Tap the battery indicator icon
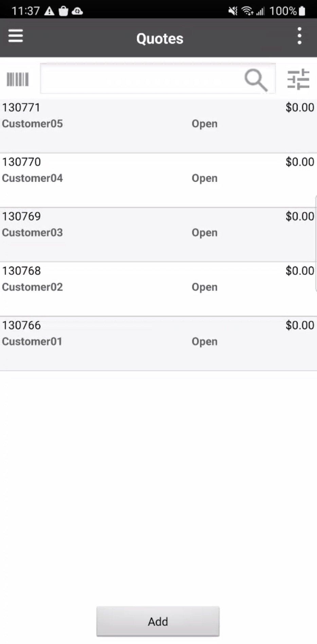 tap(302, 11)
